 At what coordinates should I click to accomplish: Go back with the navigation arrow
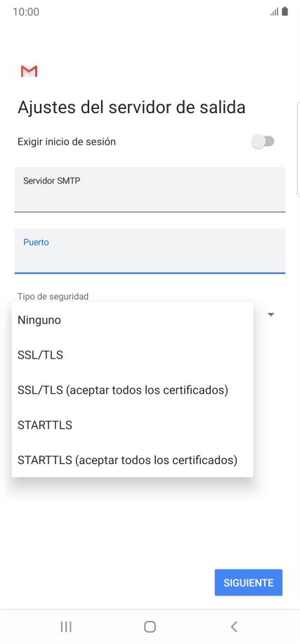[x=234, y=626]
